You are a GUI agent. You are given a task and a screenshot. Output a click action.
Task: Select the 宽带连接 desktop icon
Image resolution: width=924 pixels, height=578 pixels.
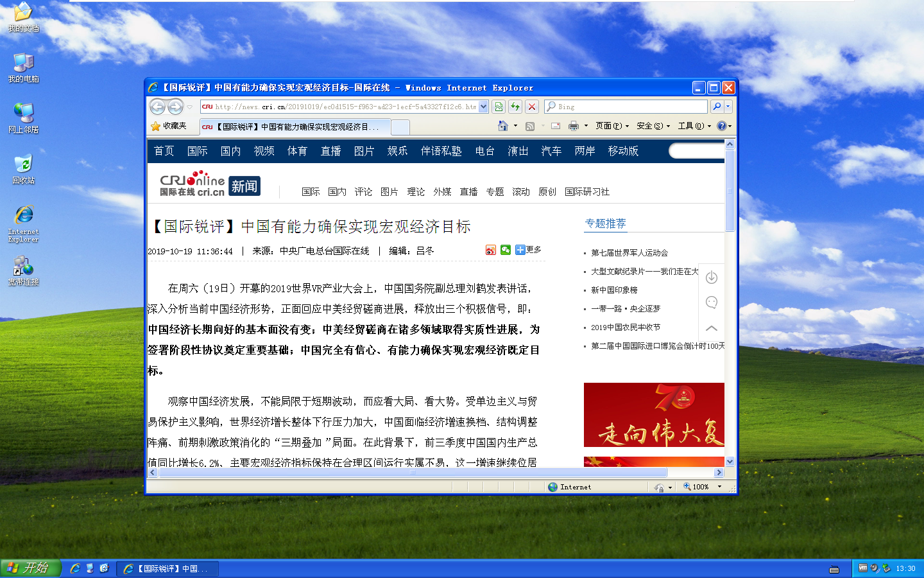[x=23, y=270]
